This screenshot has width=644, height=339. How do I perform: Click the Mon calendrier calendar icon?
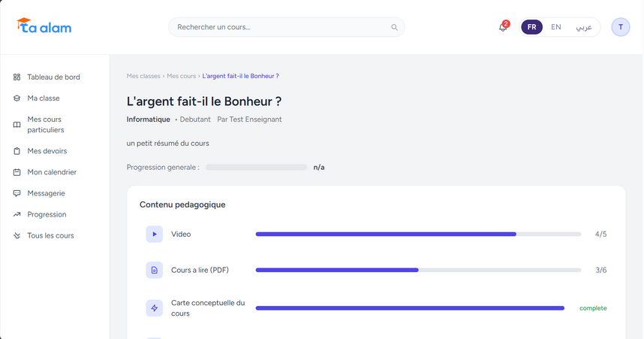click(17, 172)
